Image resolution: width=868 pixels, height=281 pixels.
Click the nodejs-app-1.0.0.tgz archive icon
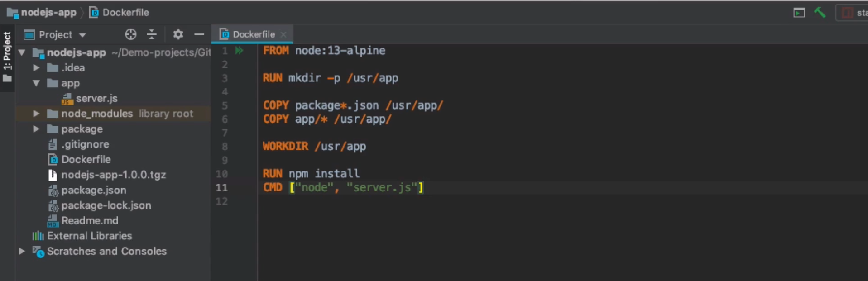point(53,175)
